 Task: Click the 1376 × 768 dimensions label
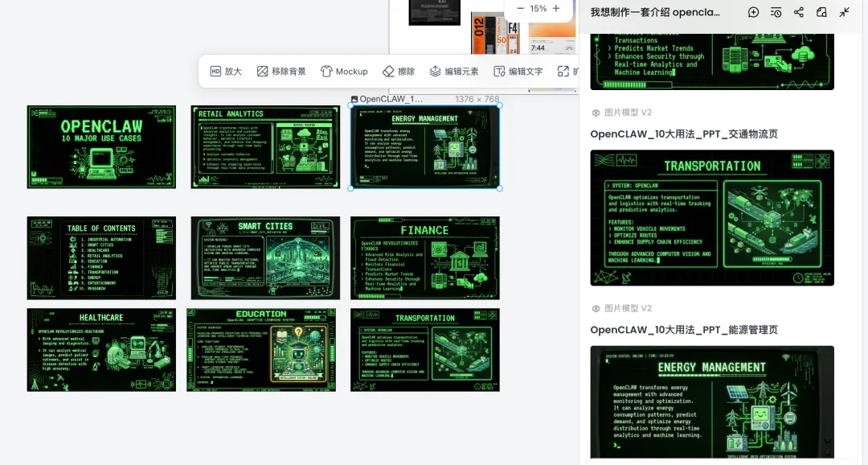477,99
